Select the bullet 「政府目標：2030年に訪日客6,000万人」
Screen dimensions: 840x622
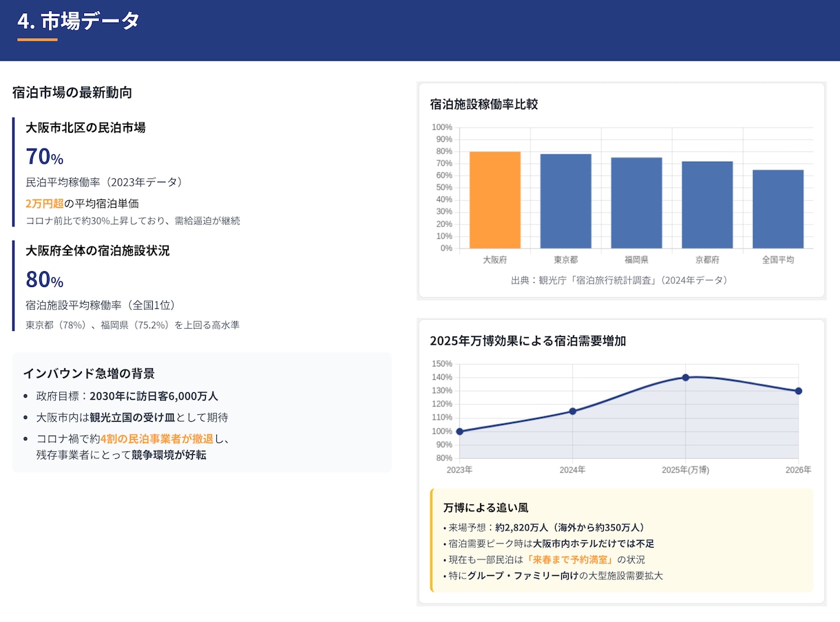coord(127,396)
